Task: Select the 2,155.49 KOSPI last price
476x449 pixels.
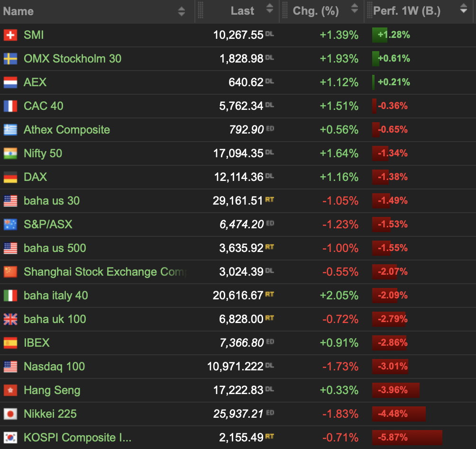Action: [241, 438]
